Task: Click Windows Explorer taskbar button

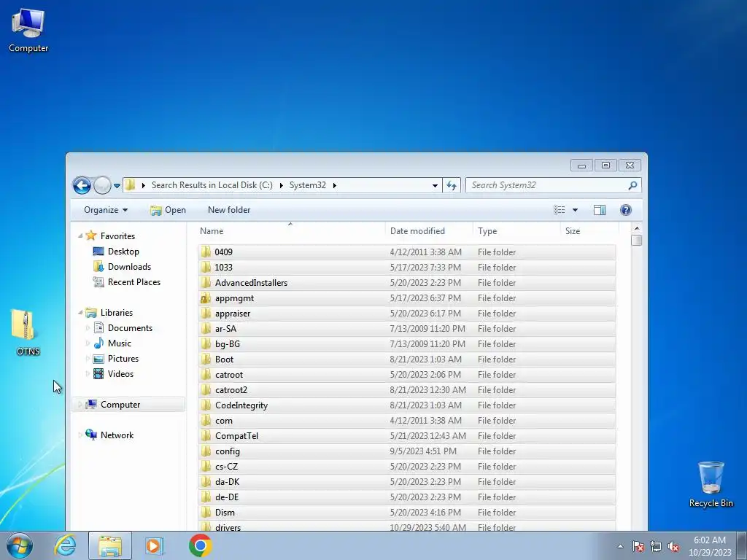Action: tap(110, 545)
